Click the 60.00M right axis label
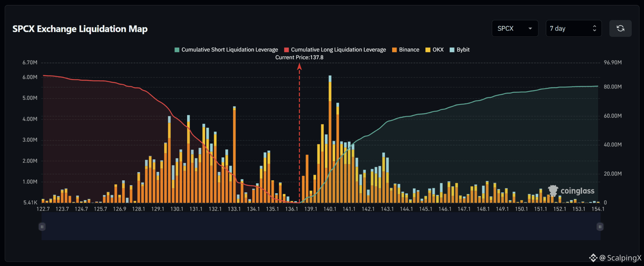This screenshot has width=644, height=266. 613,116
